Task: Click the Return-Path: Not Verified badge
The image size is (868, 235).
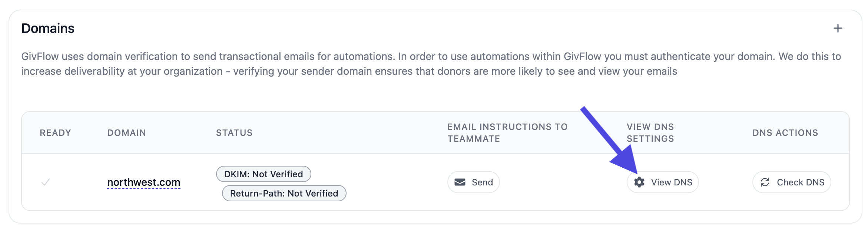Action: point(284,193)
